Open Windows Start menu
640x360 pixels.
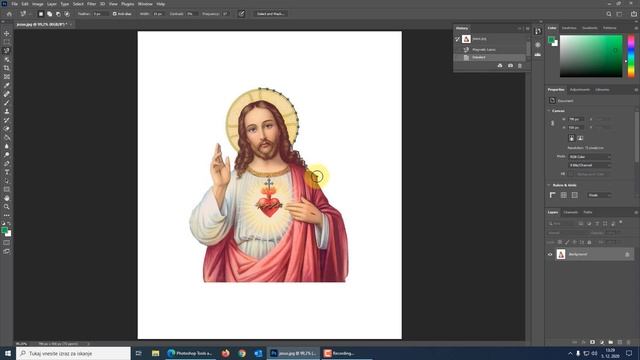pos(7,353)
